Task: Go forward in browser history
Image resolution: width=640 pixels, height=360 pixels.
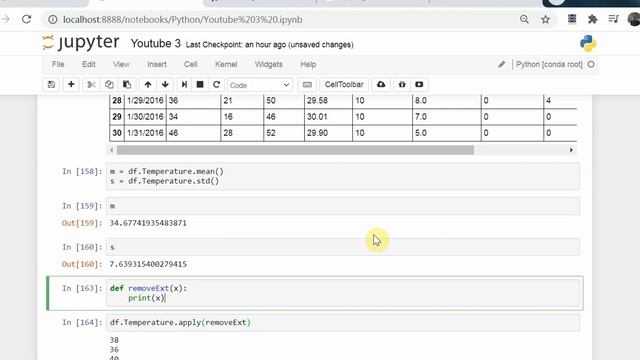Action: click(x=6, y=19)
